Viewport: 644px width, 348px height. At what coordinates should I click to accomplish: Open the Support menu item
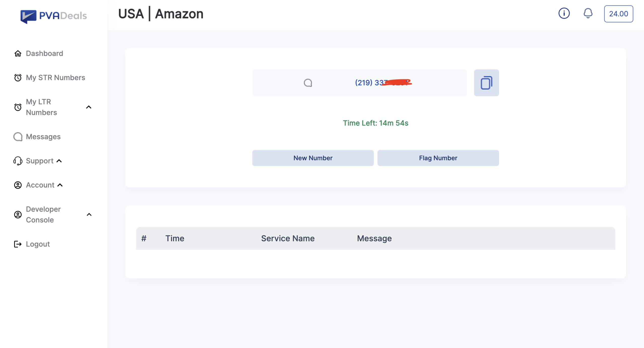[40, 161]
